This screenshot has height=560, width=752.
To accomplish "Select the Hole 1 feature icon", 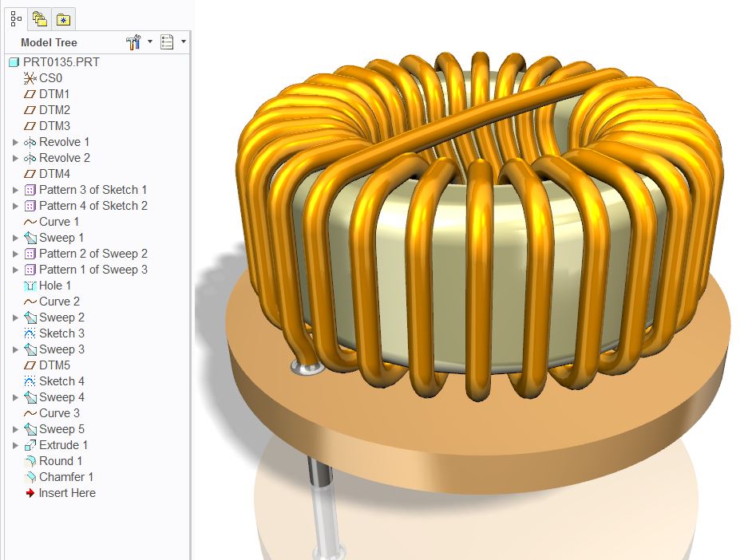I will point(30,286).
